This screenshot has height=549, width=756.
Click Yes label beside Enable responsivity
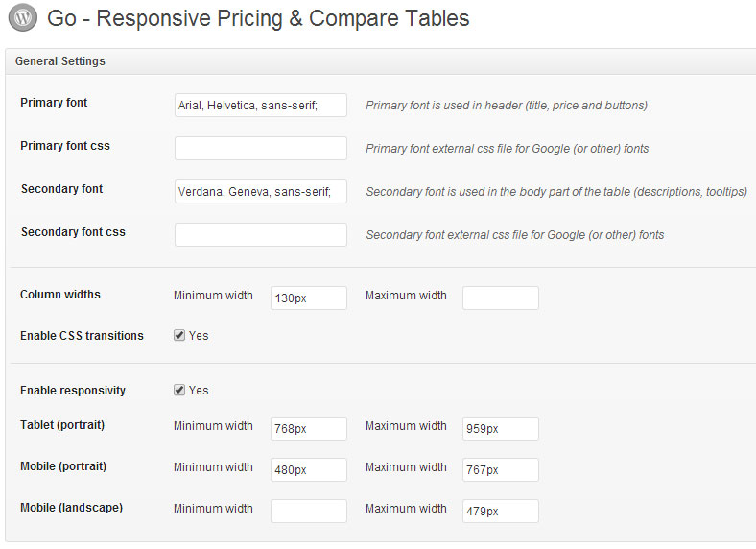199,391
